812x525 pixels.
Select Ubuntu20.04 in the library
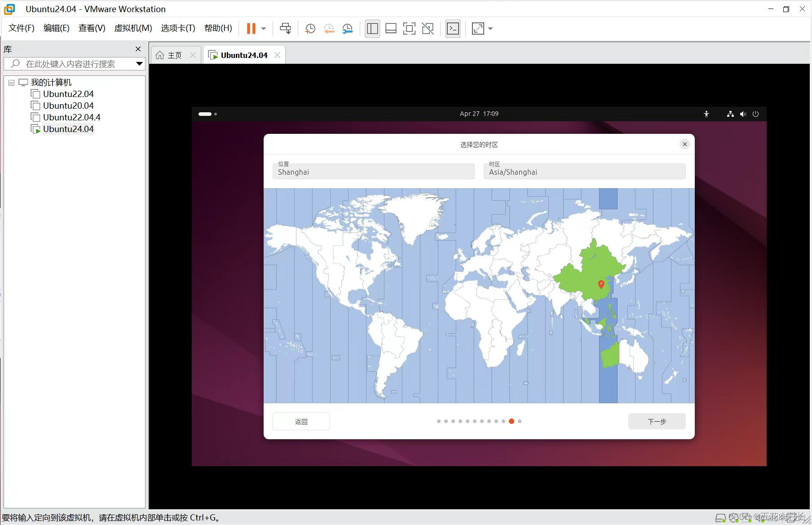68,106
